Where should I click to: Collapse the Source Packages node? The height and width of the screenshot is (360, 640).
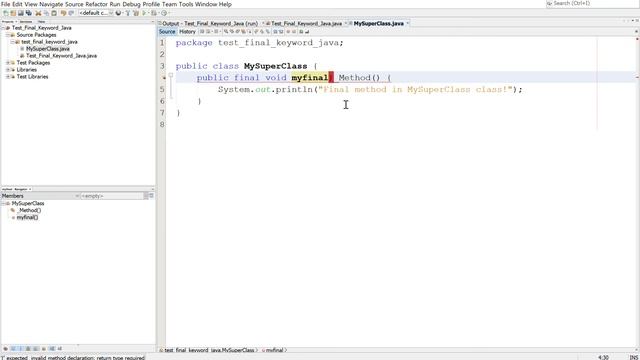tap(8, 35)
